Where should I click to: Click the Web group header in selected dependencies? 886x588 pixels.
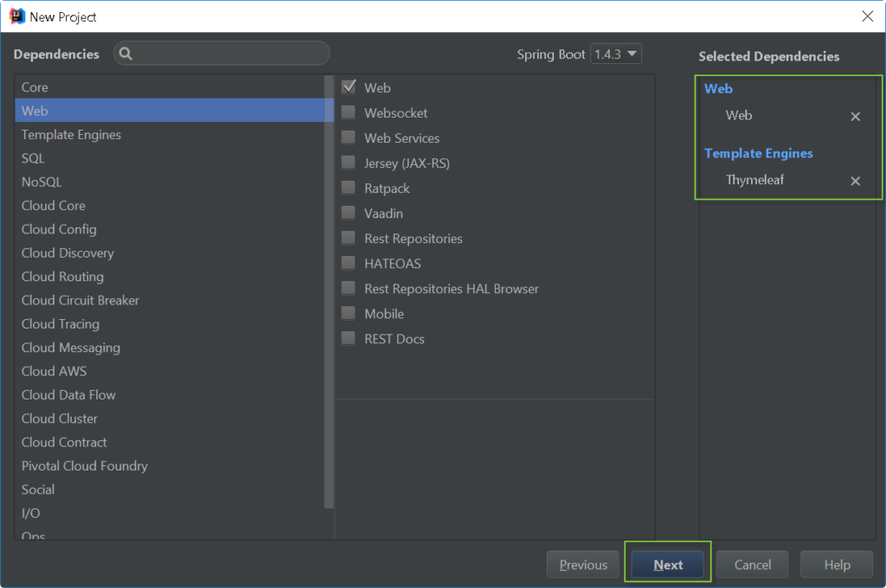tap(718, 89)
